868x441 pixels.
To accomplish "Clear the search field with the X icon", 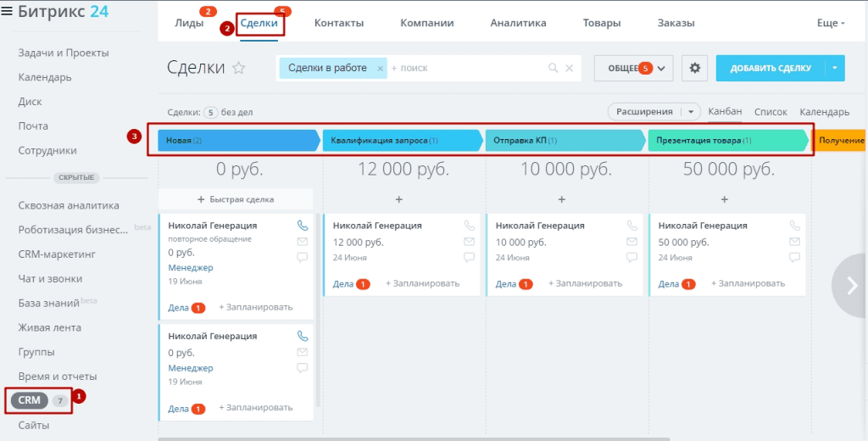I will tap(570, 68).
